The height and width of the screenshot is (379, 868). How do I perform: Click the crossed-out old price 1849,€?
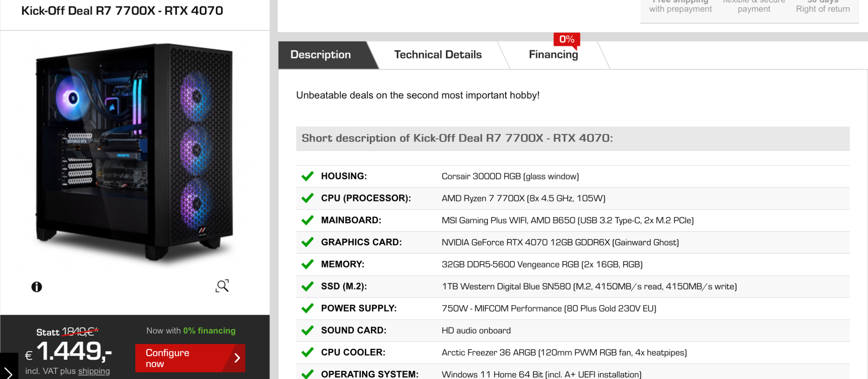pyautogui.click(x=80, y=332)
